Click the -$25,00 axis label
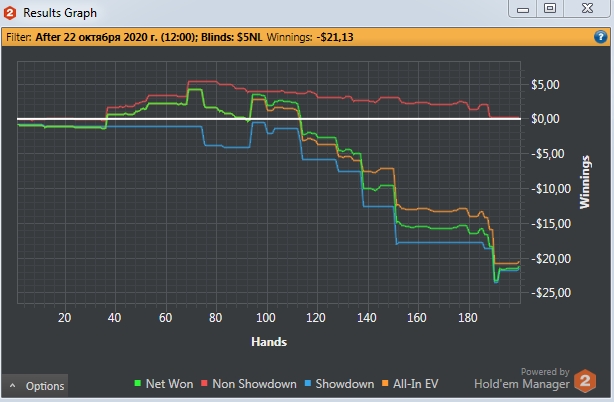Image resolution: width=614 pixels, height=402 pixels. pyautogui.click(x=551, y=293)
